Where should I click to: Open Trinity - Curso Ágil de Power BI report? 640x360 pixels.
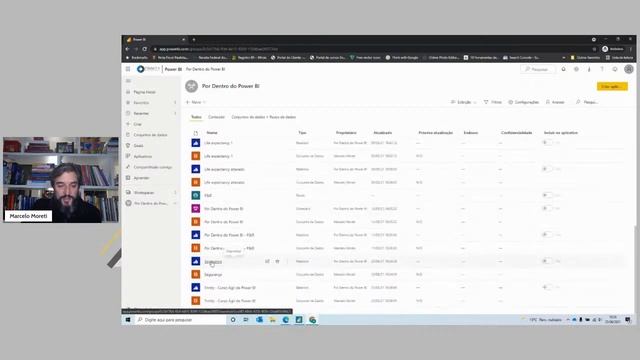230,288
